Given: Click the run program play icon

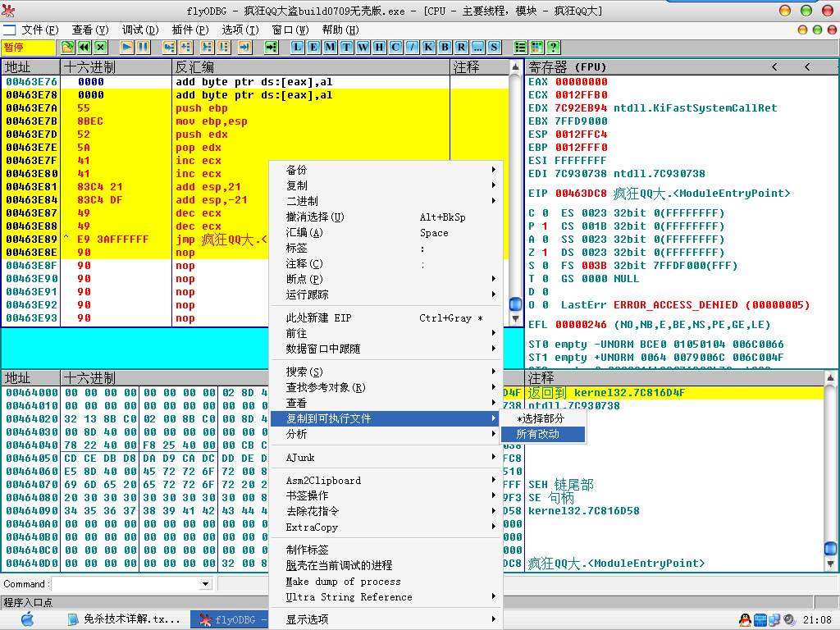Looking at the screenshot, I should click(126, 47).
